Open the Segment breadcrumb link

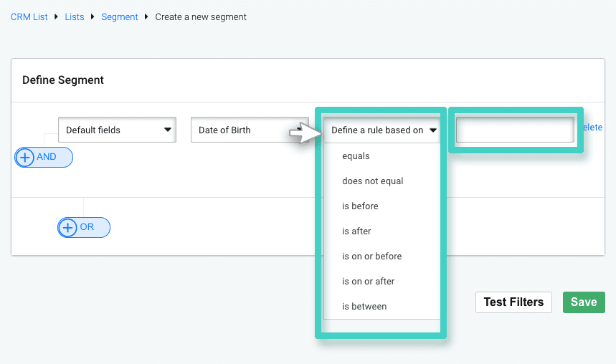[x=120, y=17]
